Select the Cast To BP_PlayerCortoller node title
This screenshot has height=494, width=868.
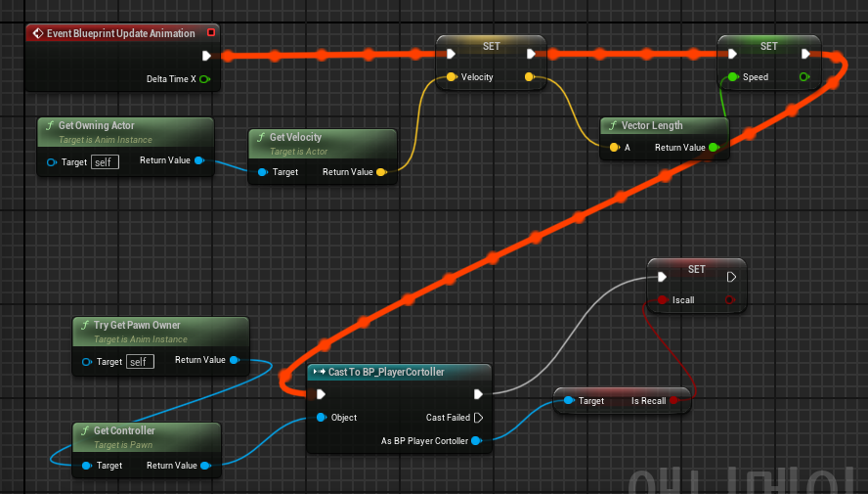point(386,372)
